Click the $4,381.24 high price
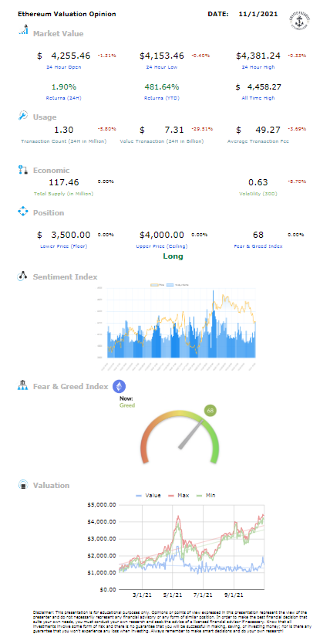Image resolution: width=330 pixels, height=644 pixels. coord(258,56)
